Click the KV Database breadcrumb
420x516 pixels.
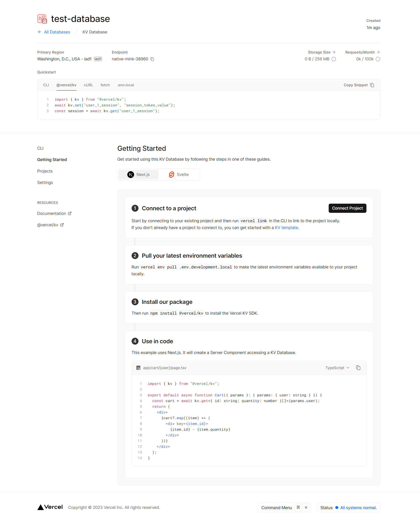pyautogui.click(x=95, y=32)
